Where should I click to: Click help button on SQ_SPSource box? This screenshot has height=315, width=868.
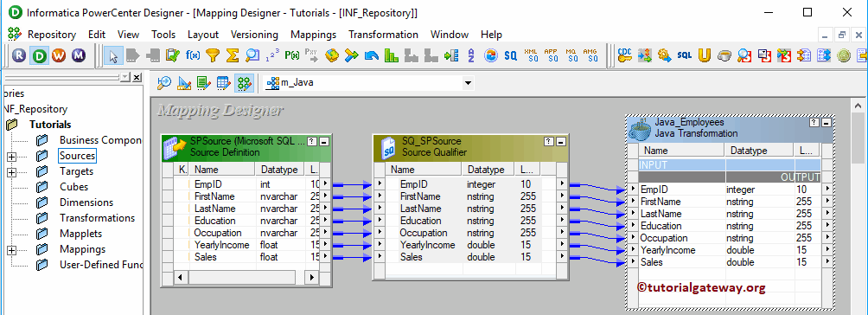(550, 142)
